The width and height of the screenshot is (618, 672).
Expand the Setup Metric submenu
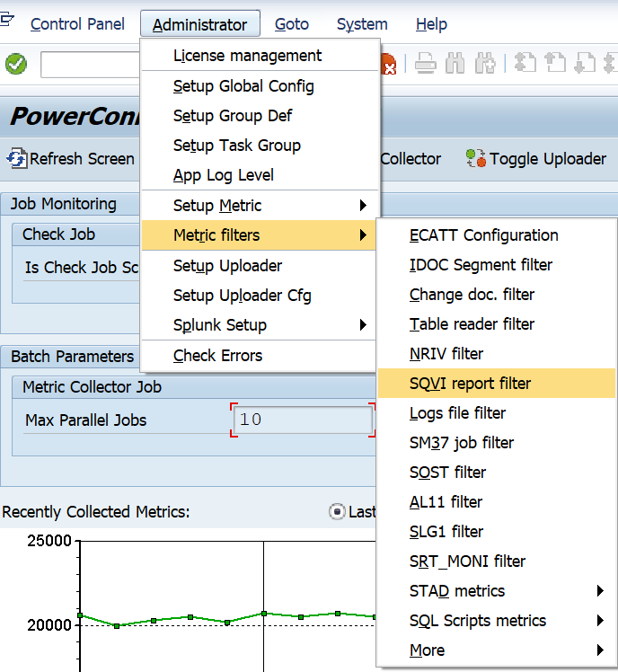pyautogui.click(x=260, y=206)
